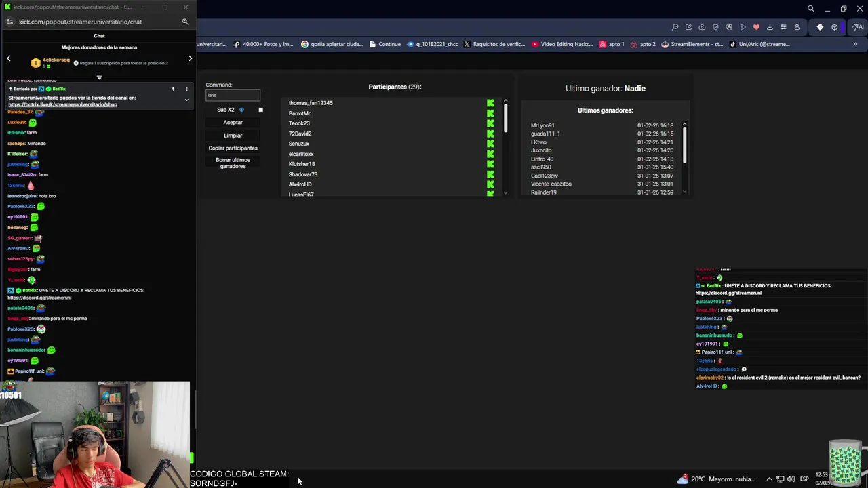Viewport: 868px width, 488px height.
Task: Click the Command input field
Action: tap(233, 95)
